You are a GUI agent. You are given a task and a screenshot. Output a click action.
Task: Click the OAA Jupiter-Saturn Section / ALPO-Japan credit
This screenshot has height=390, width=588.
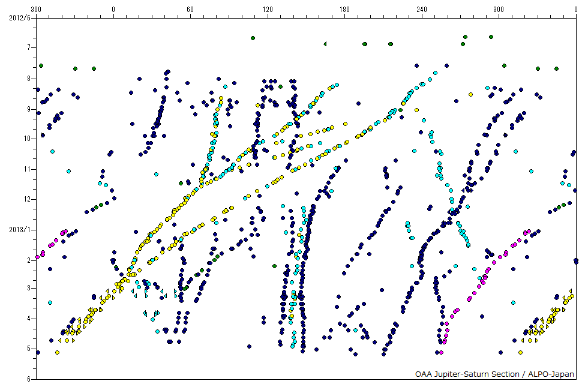pyautogui.click(x=494, y=374)
